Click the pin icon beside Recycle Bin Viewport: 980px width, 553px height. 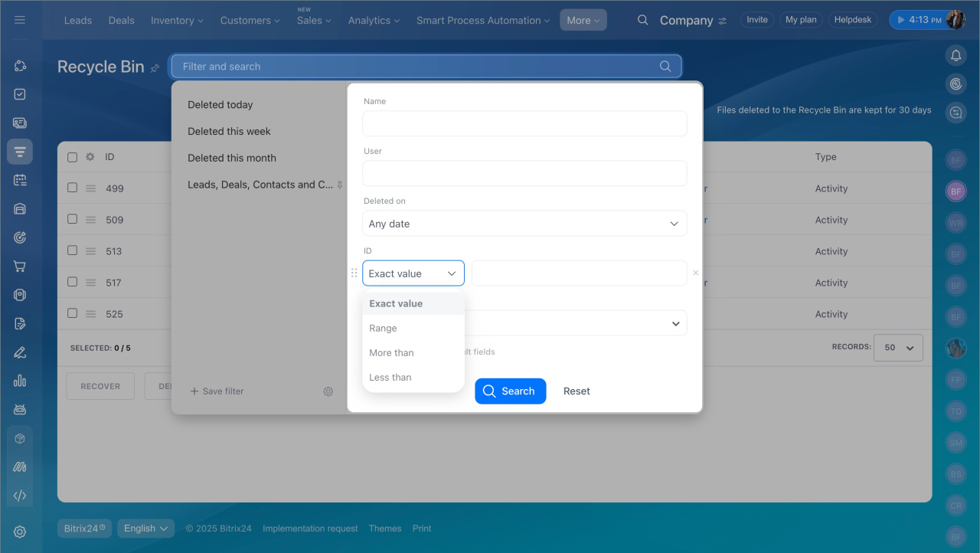[155, 68]
